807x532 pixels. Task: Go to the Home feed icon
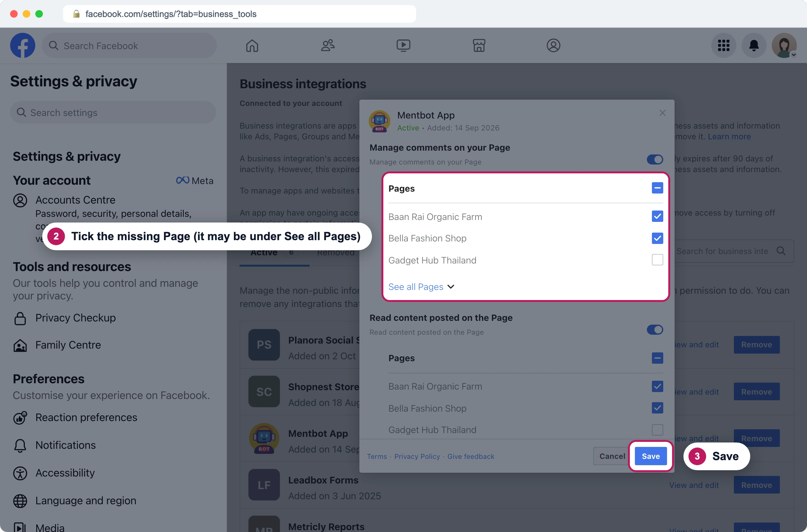[x=252, y=45]
